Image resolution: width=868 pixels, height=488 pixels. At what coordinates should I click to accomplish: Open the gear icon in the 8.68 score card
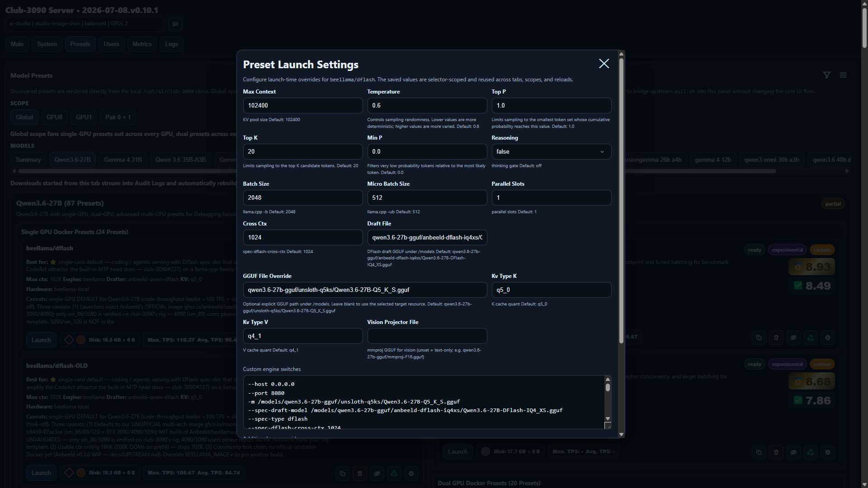(x=828, y=452)
